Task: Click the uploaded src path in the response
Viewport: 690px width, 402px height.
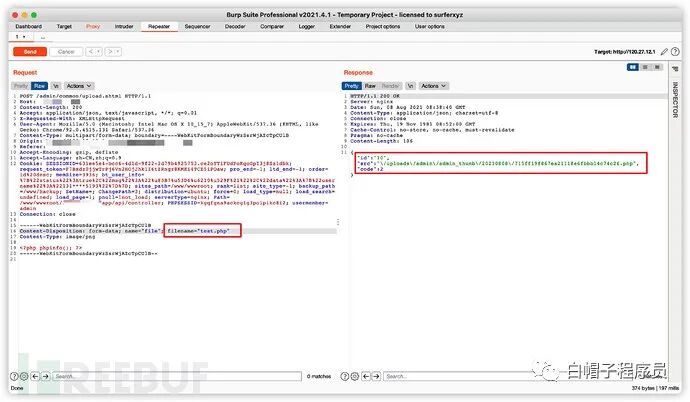Action: coord(499,163)
